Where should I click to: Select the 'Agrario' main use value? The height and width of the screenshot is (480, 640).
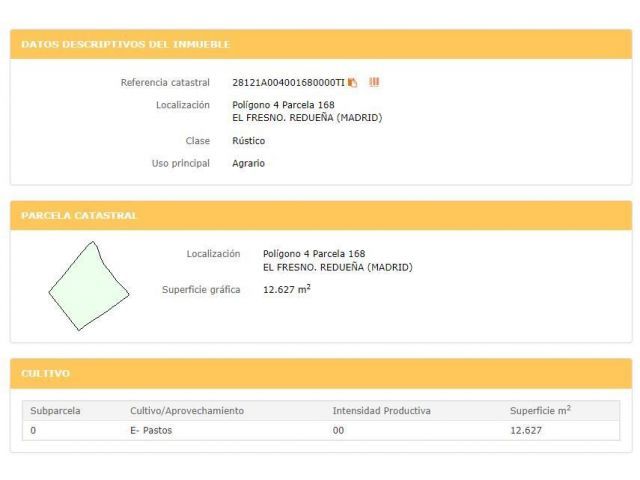[x=249, y=163]
